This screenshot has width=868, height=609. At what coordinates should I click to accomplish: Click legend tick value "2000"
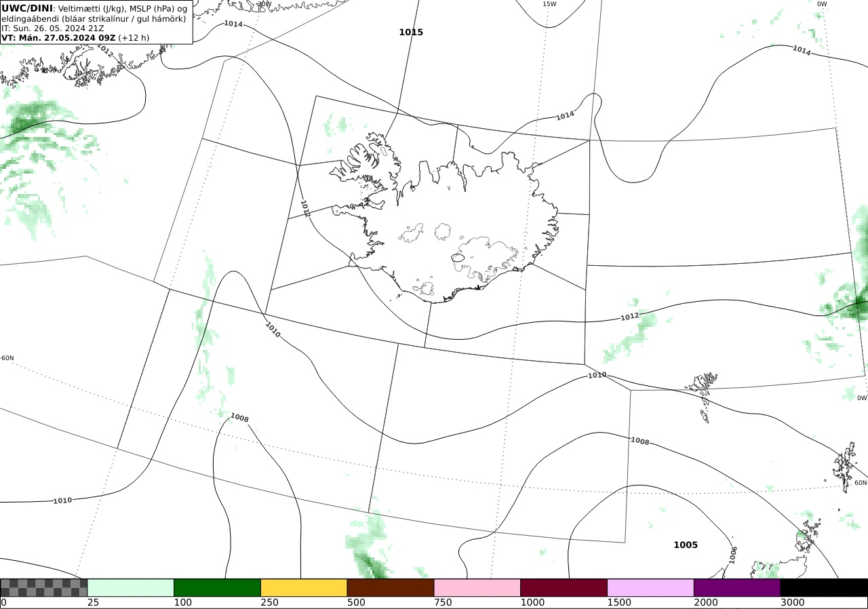706,602
